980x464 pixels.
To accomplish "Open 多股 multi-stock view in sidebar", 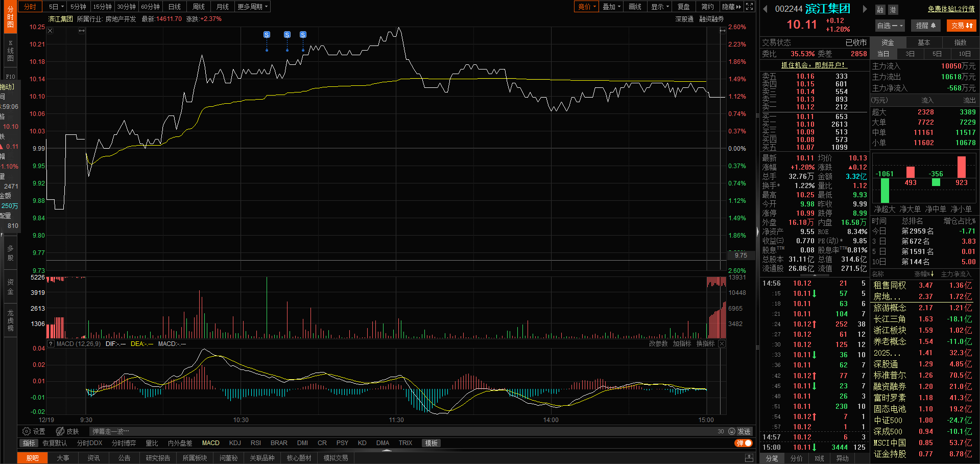I will click(x=10, y=253).
